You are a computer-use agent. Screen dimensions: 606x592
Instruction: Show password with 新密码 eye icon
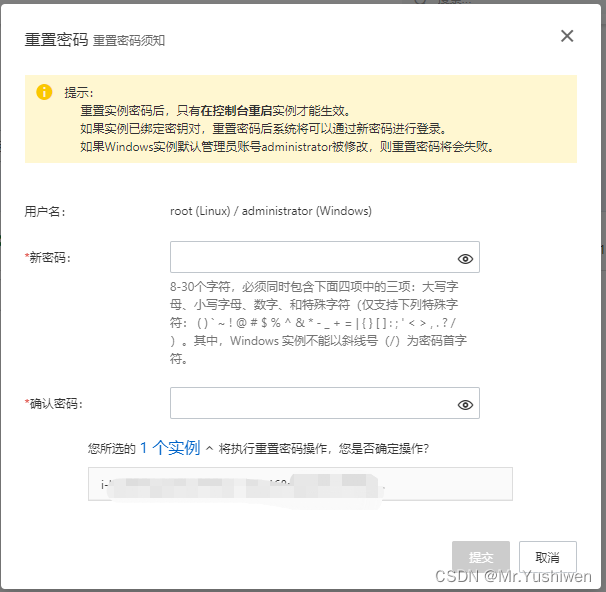coord(465,260)
